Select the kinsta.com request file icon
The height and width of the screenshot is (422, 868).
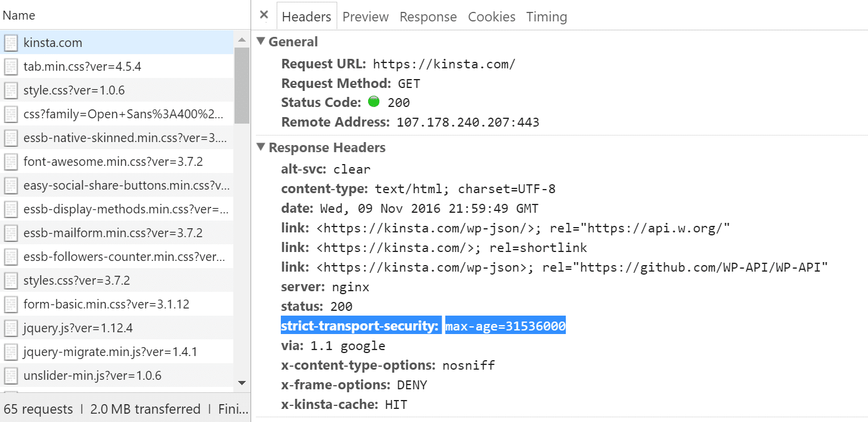(11, 42)
